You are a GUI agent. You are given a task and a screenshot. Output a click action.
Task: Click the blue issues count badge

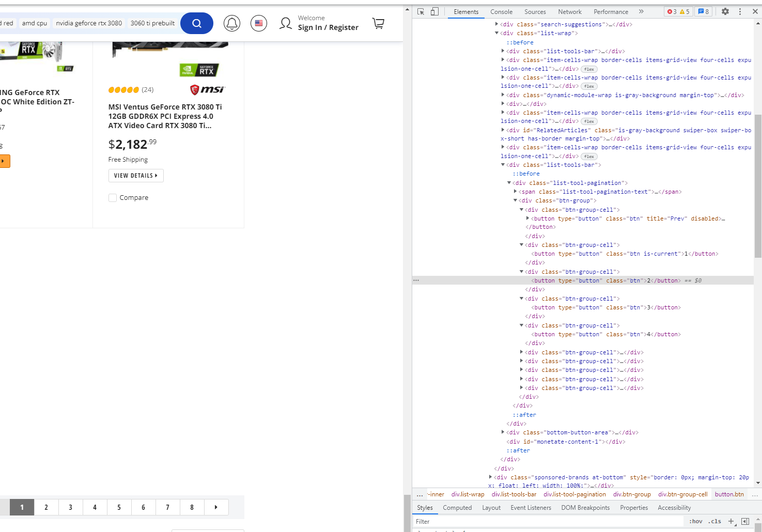[x=704, y=11]
